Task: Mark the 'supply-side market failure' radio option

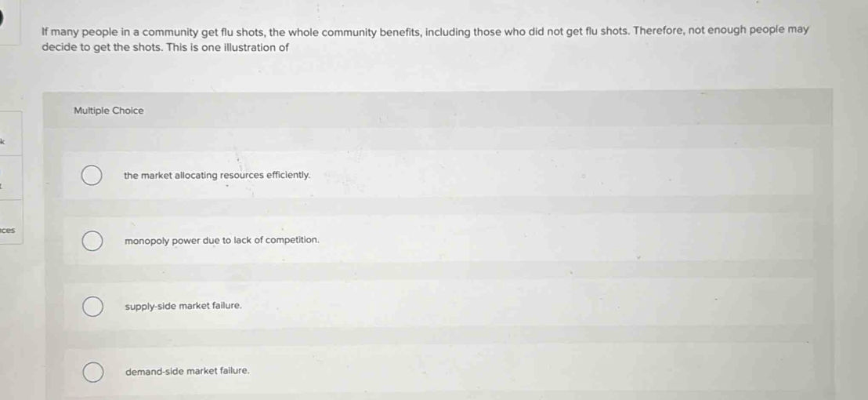Action: (x=92, y=307)
